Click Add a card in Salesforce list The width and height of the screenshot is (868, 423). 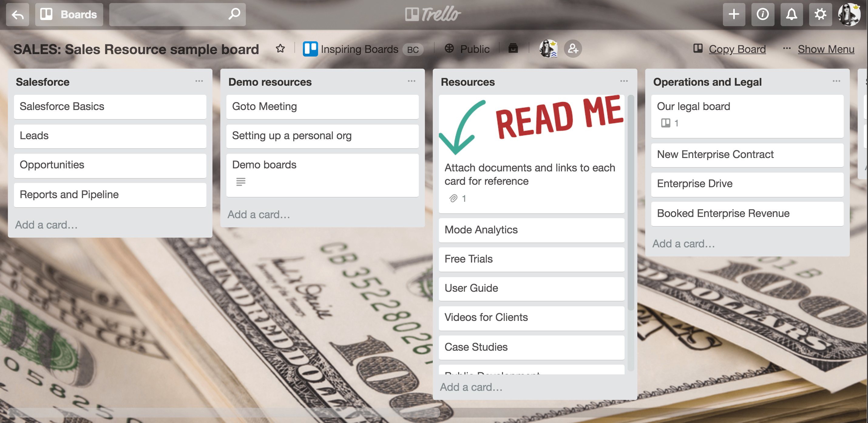tap(47, 225)
